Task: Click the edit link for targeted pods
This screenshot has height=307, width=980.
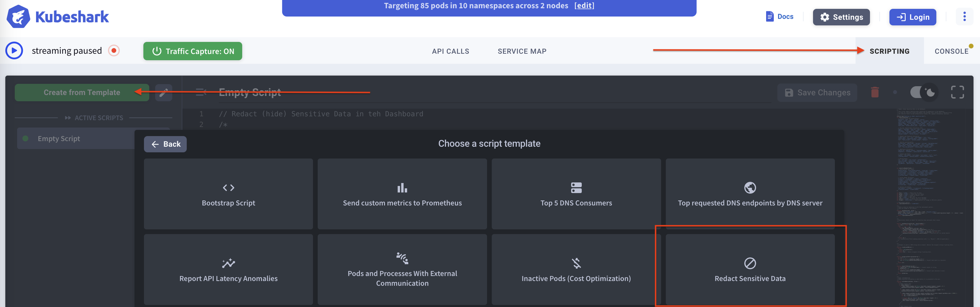Action: pos(584,6)
